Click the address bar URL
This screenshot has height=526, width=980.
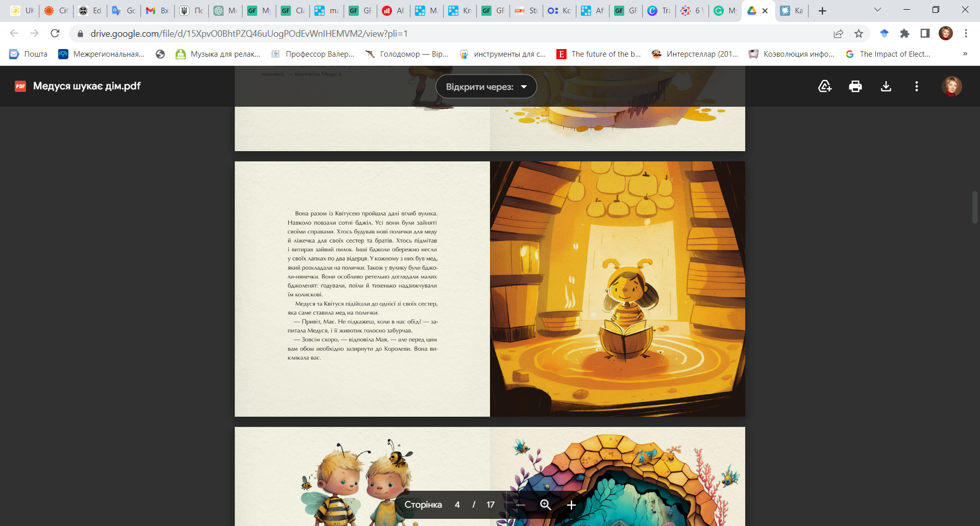point(249,34)
